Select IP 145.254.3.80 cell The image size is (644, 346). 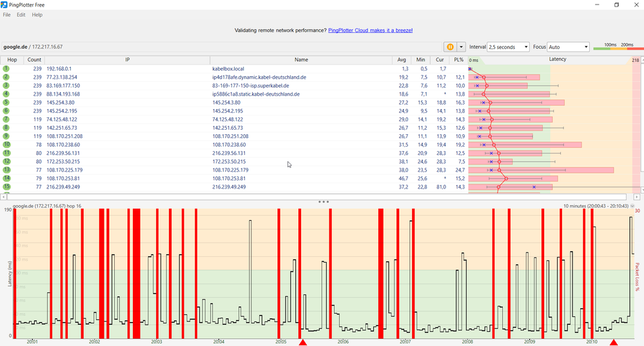tap(61, 103)
